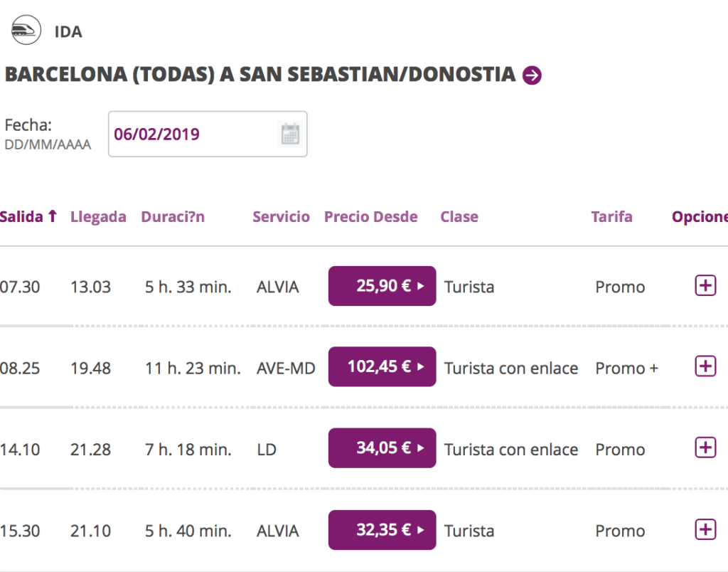The width and height of the screenshot is (728, 572).
Task: Click the train icon beside IDA
Action: point(26,30)
